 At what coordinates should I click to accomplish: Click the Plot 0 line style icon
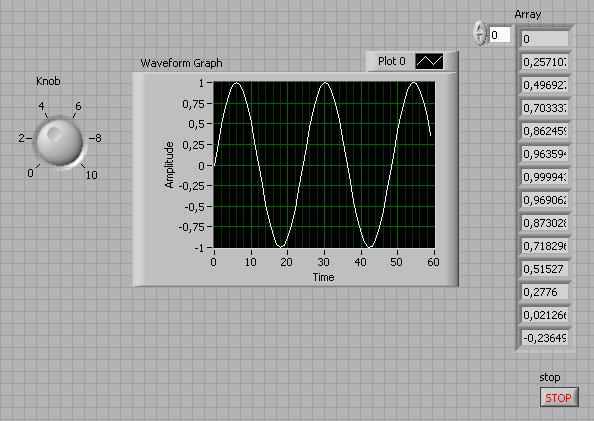tap(429, 61)
